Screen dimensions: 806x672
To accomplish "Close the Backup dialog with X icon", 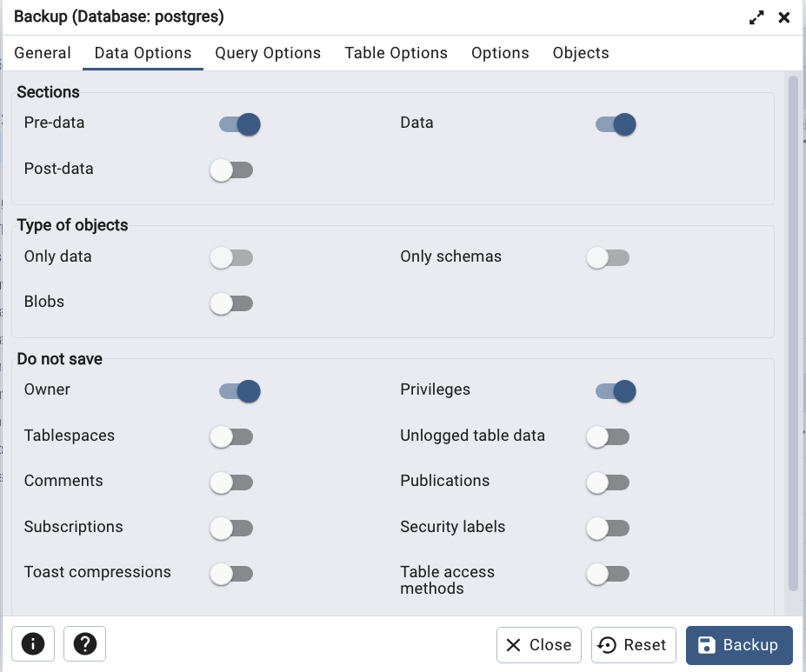I will (x=784, y=17).
